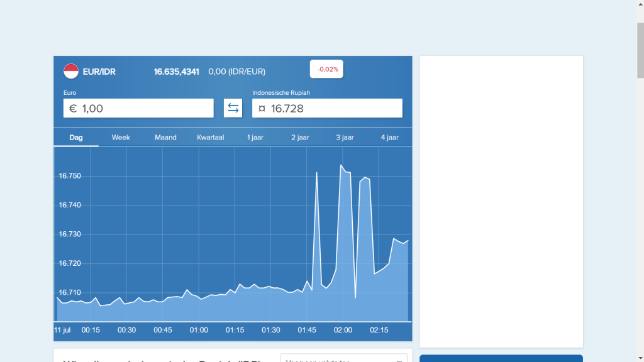The image size is (644, 362).
Task: Click the euro symbol in the Euro field
Action: pos(73,109)
